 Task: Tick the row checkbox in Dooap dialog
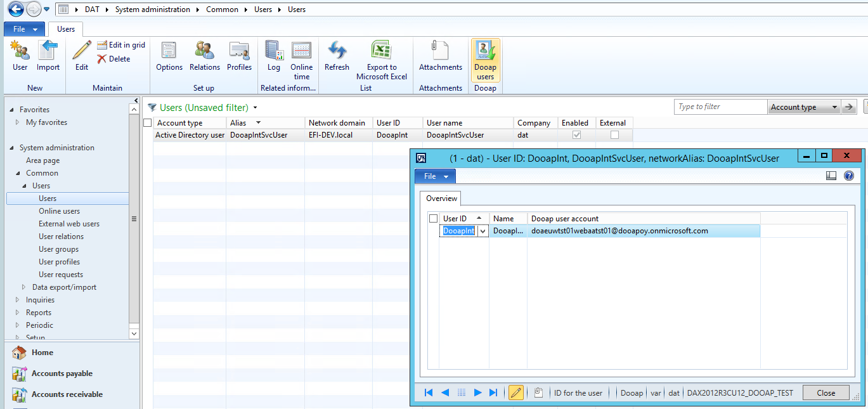(x=434, y=219)
